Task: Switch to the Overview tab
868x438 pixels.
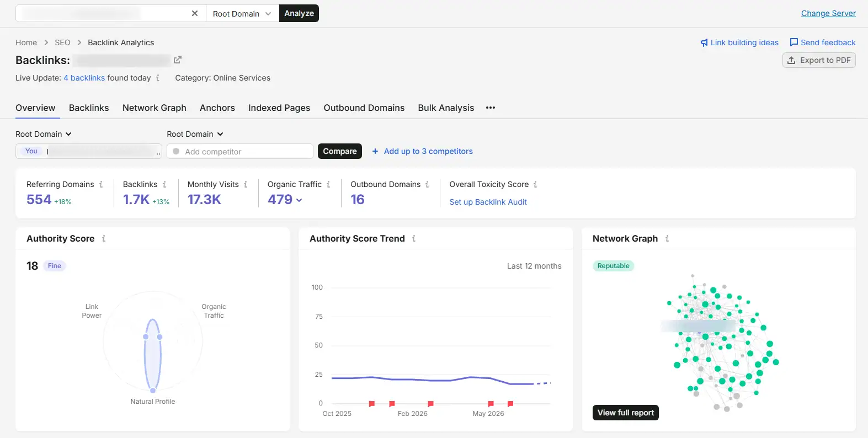Action: point(35,108)
